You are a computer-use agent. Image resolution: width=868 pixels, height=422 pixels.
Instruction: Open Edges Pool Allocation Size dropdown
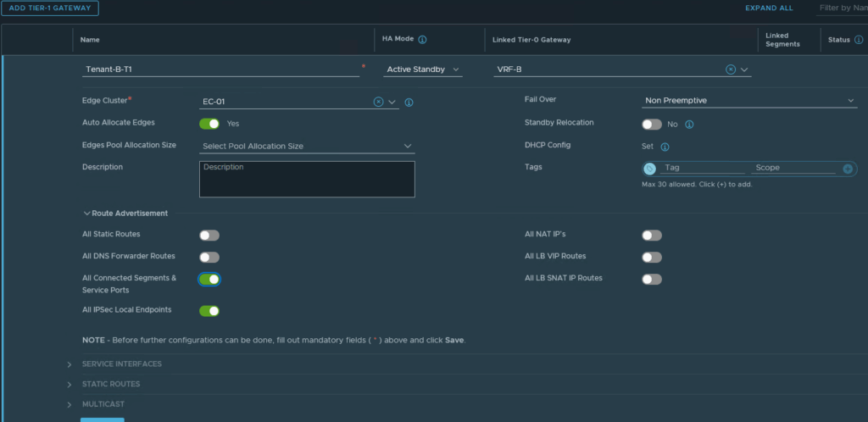[x=307, y=146]
